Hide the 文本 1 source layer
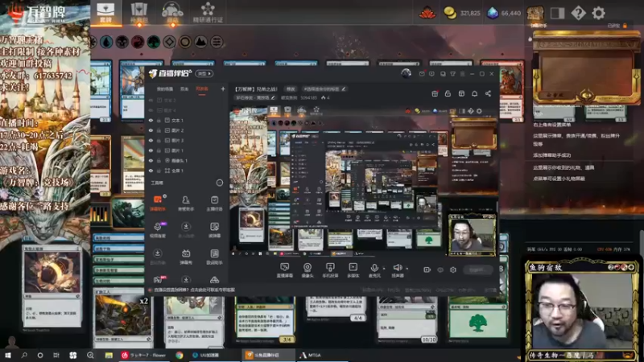Viewport: 644px width, 362px height. pyautogui.click(x=151, y=121)
